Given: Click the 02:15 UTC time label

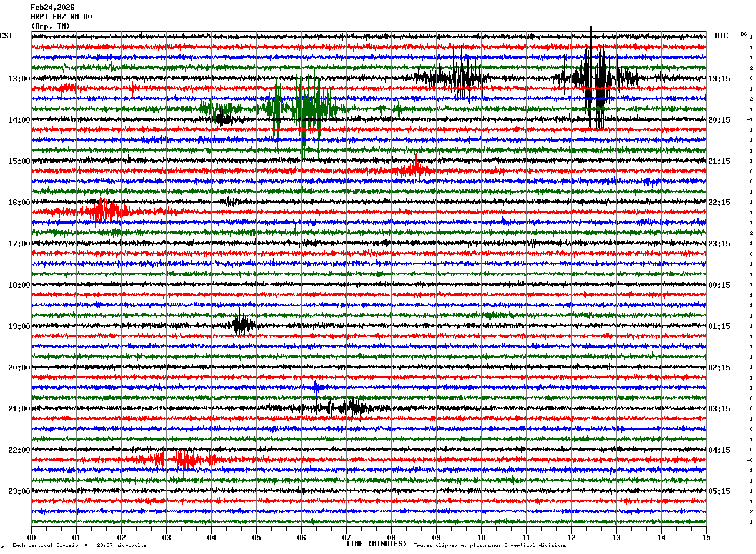Looking at the screenshot, I should (719, 368).
